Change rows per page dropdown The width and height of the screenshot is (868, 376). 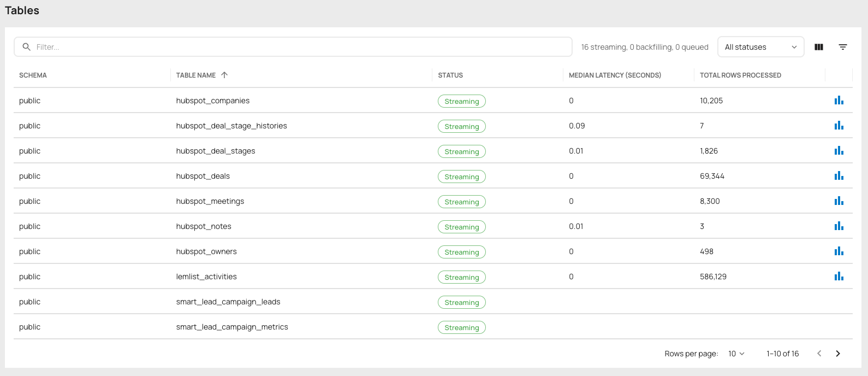click(x=736, y=354)
